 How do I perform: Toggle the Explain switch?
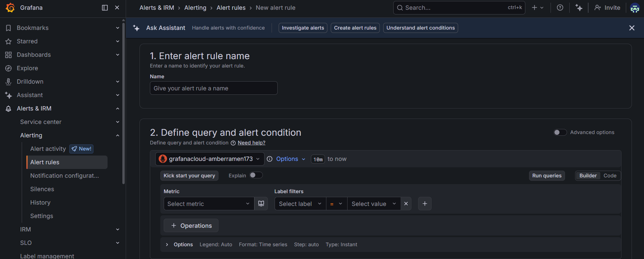coord(256,175)
